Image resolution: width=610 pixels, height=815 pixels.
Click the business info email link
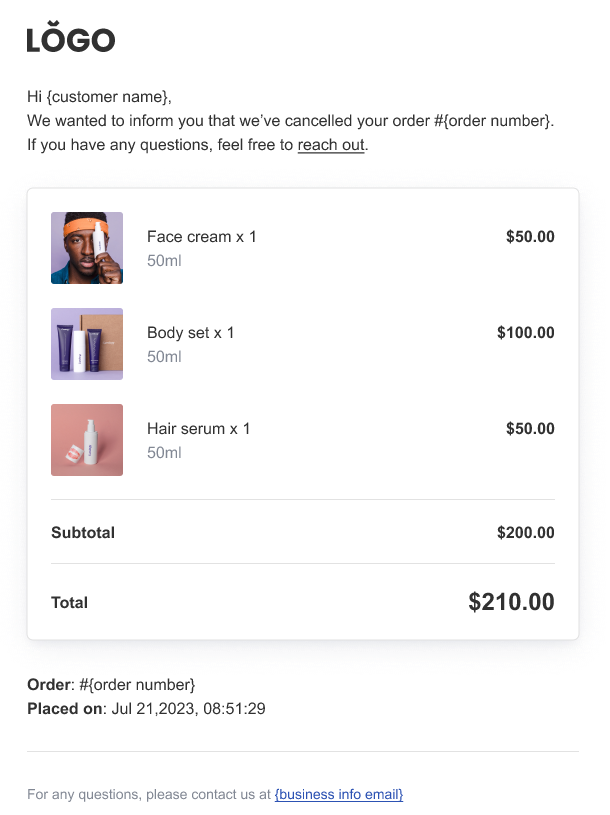click(x=339, y=794)
